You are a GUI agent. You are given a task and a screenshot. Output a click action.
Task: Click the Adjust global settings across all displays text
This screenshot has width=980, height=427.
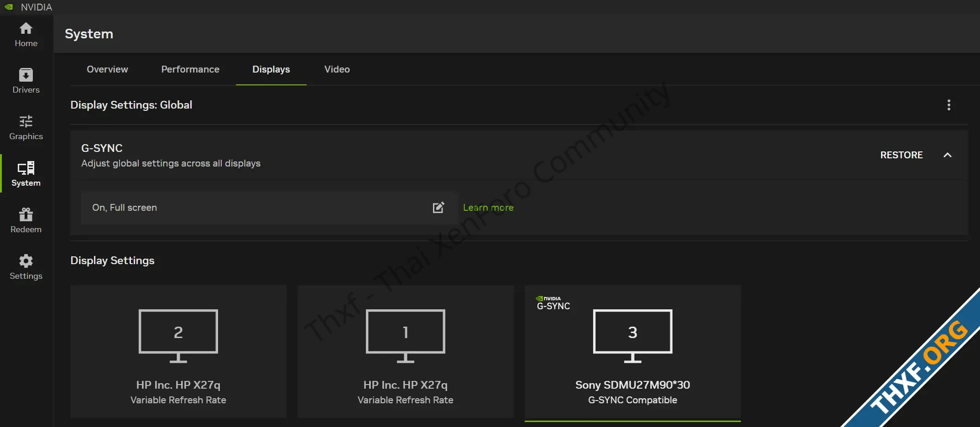171,163
